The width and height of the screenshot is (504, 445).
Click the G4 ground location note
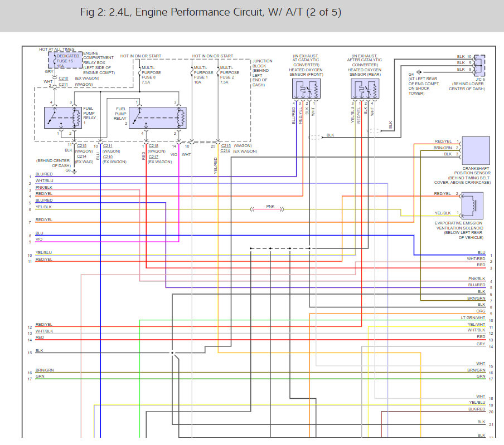(x=424, y=86)
